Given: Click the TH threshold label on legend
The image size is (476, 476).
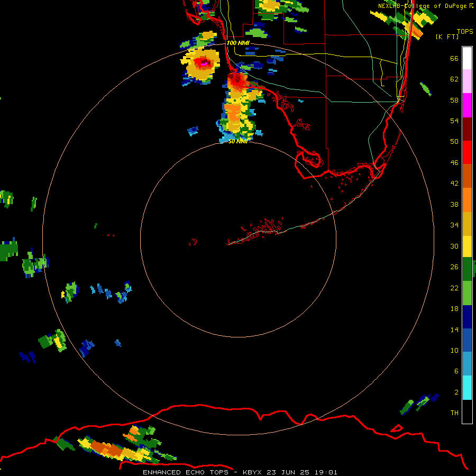Looking at the screenshot, I should (454, 413).
